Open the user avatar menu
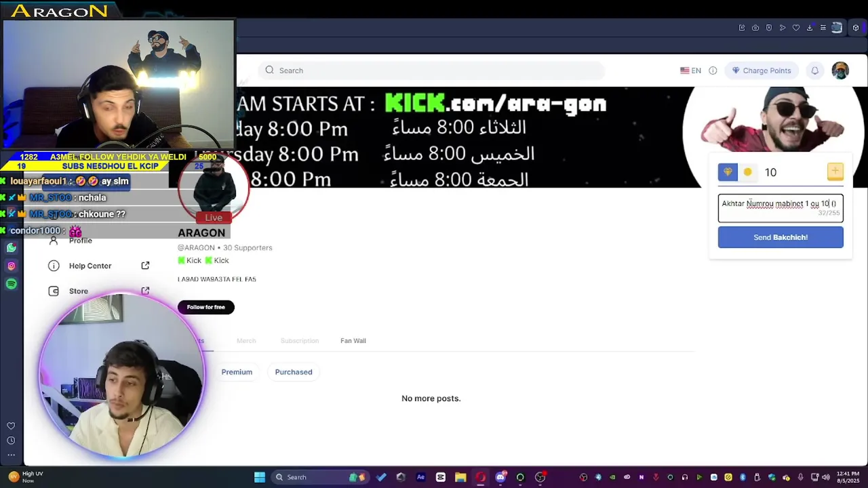The image size is (868, 488). click(x=840, y=70)
